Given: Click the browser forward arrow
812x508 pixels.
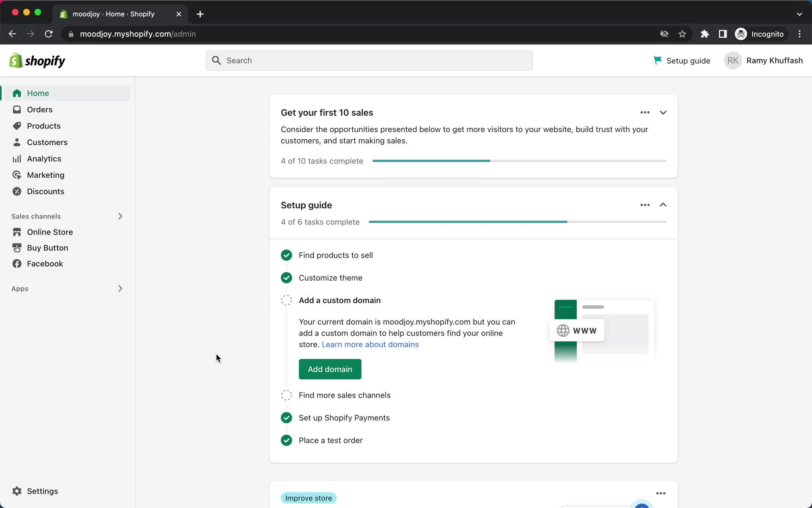Looking at the screenshot, I should (30, 34).
